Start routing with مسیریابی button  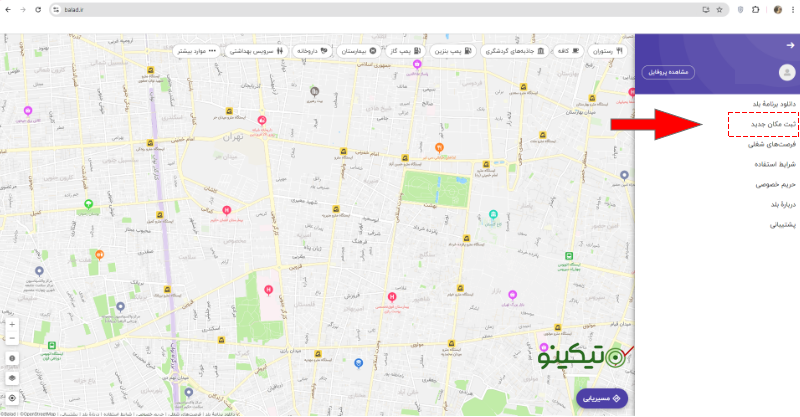(x=602, y=399)
